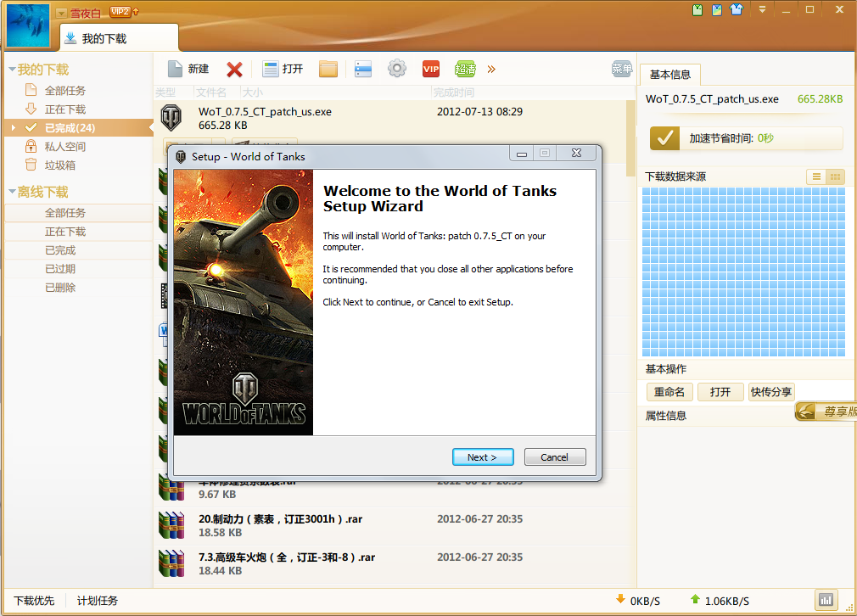Switch data source to list view icon
Viewport: 857px width, 616px height.
(x=816, y=176)
